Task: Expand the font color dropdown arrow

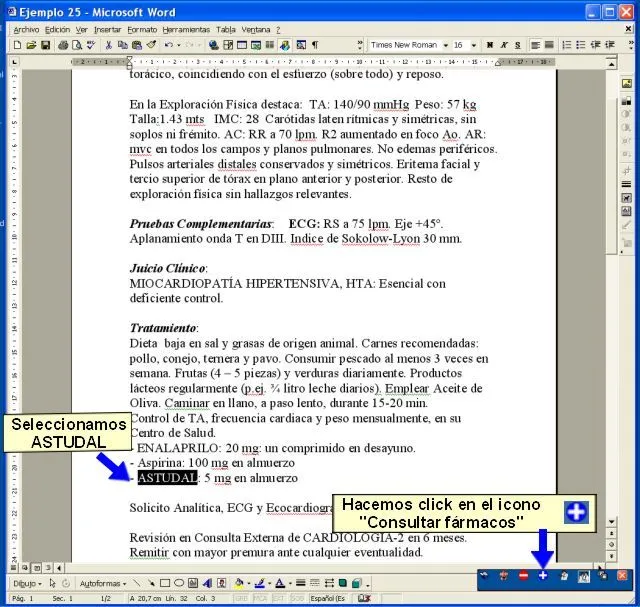Action: click(x=290, y=584)
